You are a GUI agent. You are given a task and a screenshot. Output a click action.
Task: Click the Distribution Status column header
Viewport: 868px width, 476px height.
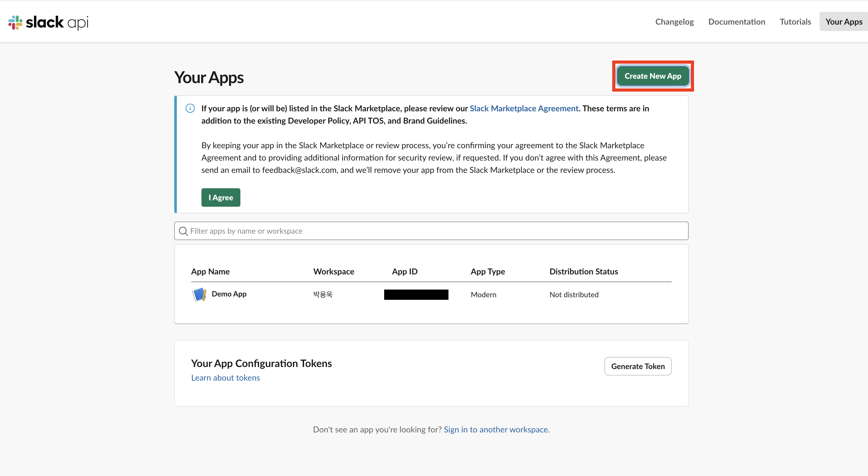click(584, 271)
